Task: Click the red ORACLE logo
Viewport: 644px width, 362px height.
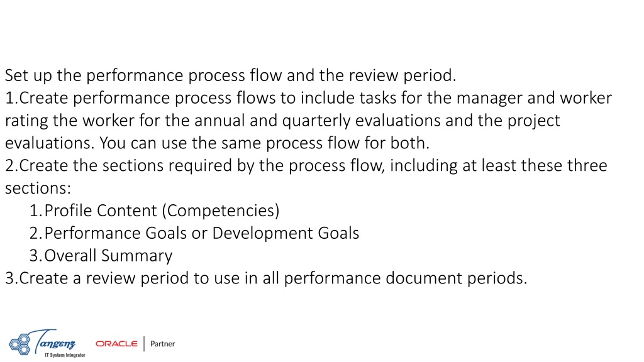Action: pos(116,344)
